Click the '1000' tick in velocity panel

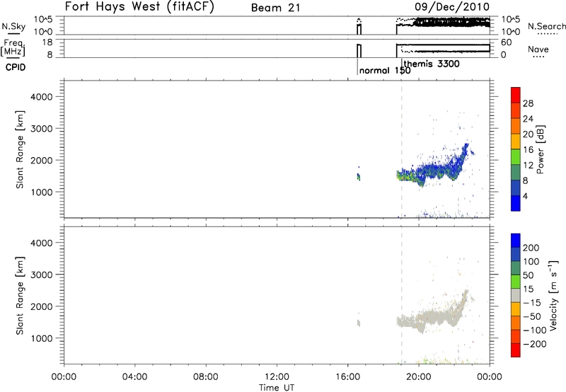point(42,338)
